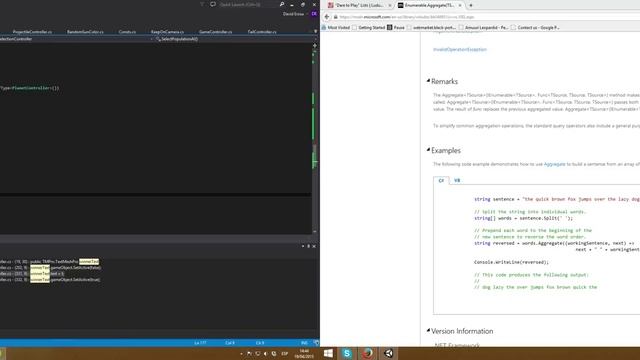Select the VB code sample tab

(457, 180)
